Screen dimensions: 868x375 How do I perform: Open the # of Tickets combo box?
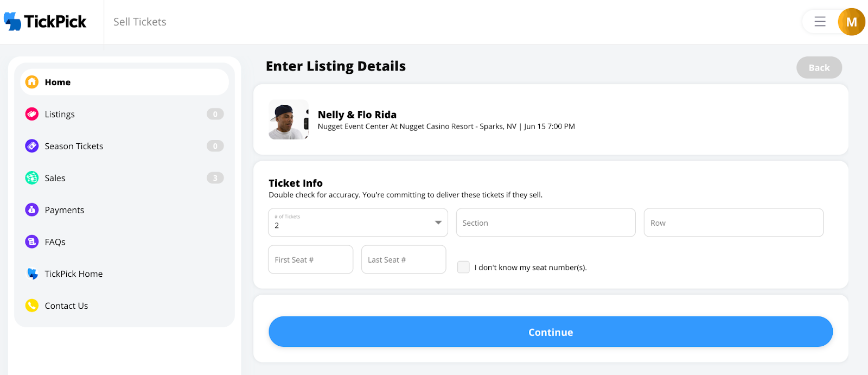pos(358,223)
